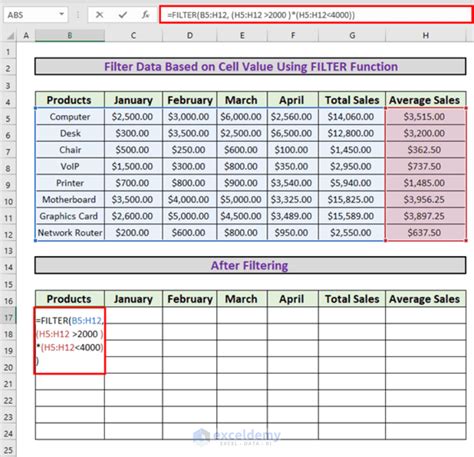Click the 'Computer' product cell
Image resolution: width=474 pixels, height=457 pixels.
70,117
